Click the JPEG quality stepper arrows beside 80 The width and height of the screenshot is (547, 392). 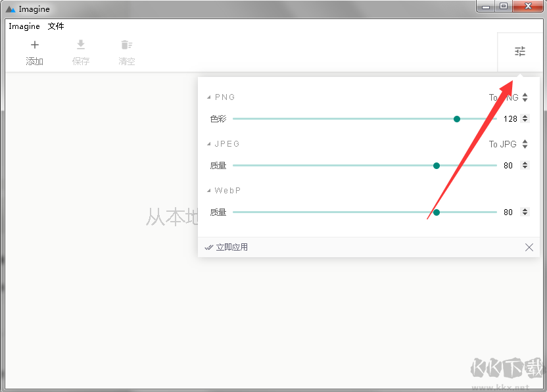coord(525,166)
